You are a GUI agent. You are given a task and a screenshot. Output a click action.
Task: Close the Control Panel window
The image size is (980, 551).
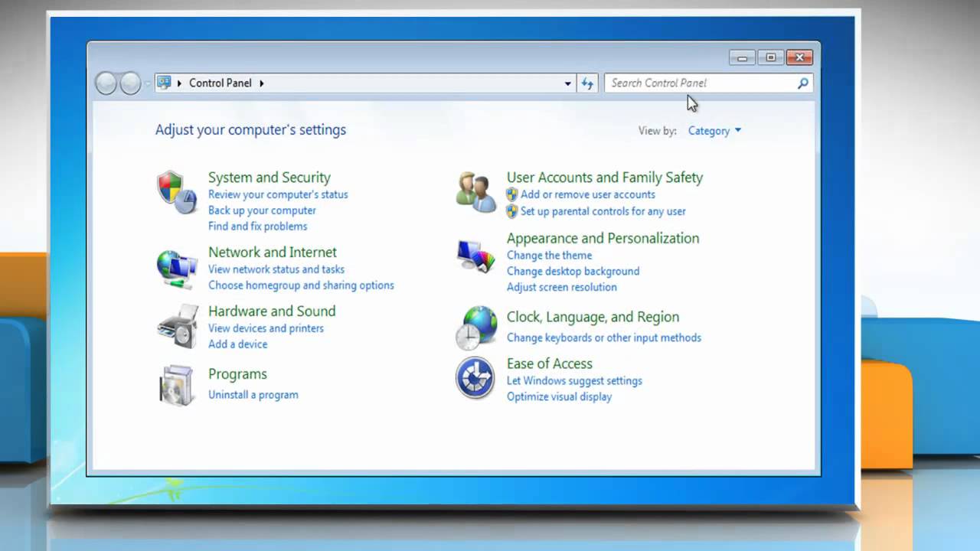click(x=799, y=58)
